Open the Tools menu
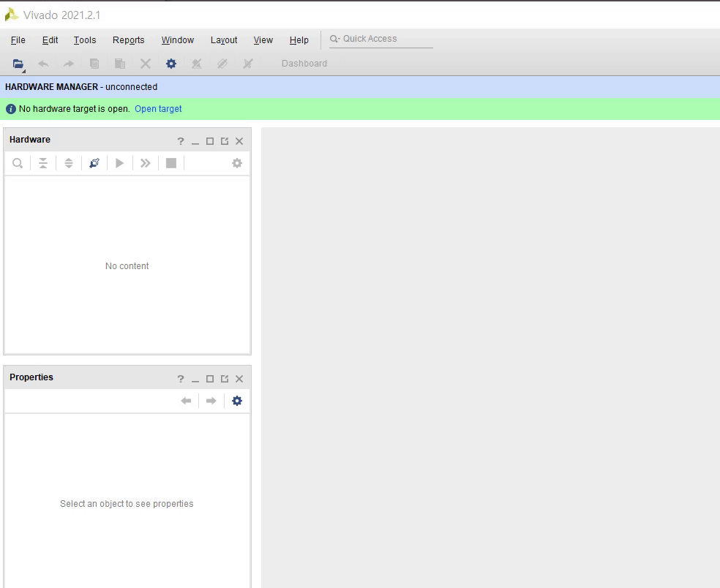 point(85,40)
